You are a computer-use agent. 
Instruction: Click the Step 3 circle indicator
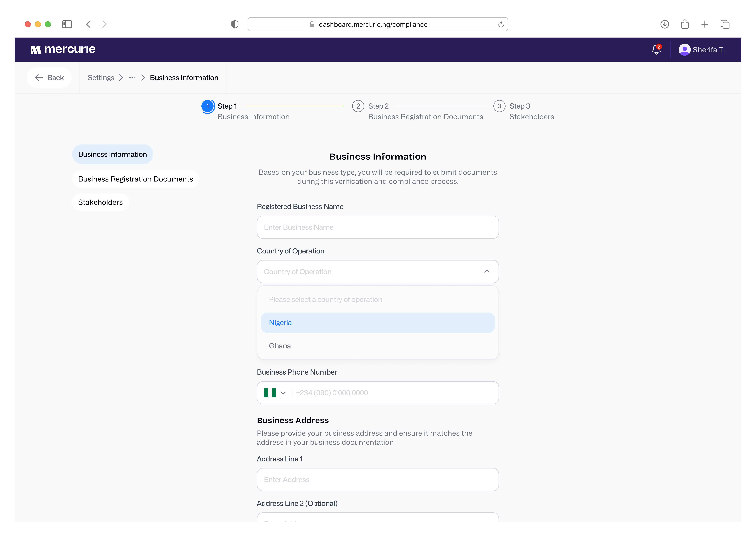point(500,106)
